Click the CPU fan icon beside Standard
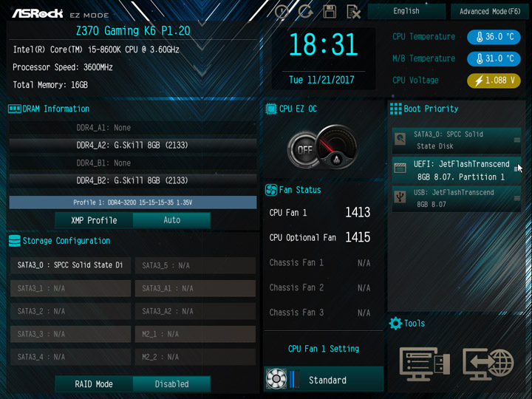This screenshot has height=399, width=532. click(276, 378)
